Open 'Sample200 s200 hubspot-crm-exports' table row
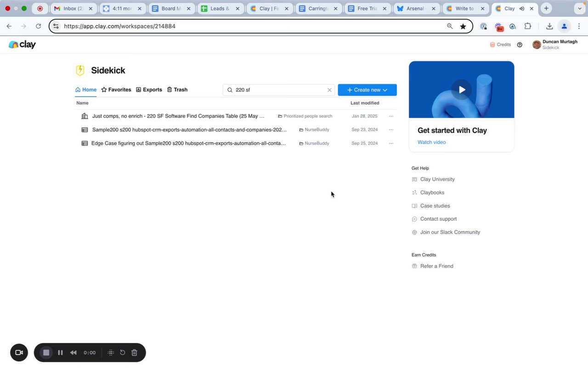The width and height of the screenshot is (588, 368). 189,130
